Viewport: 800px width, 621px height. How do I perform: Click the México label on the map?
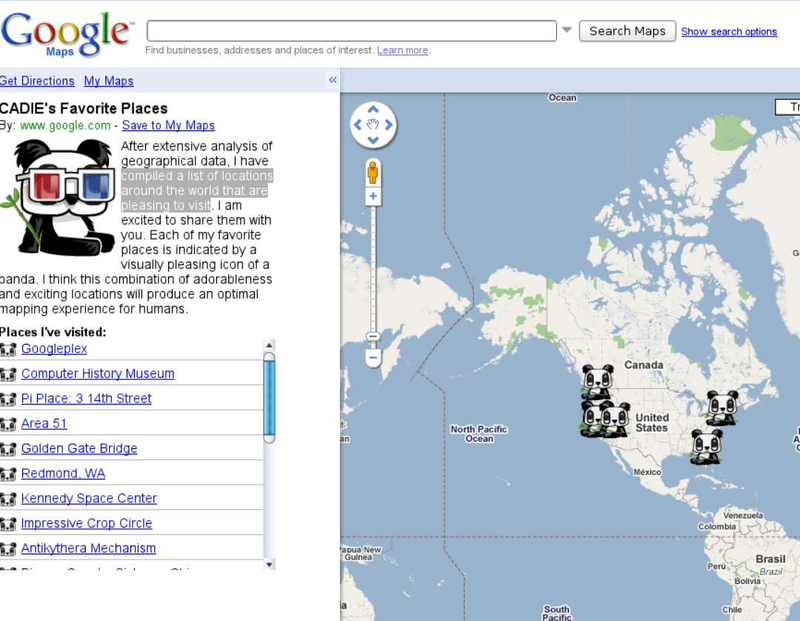tap(647, 472)
